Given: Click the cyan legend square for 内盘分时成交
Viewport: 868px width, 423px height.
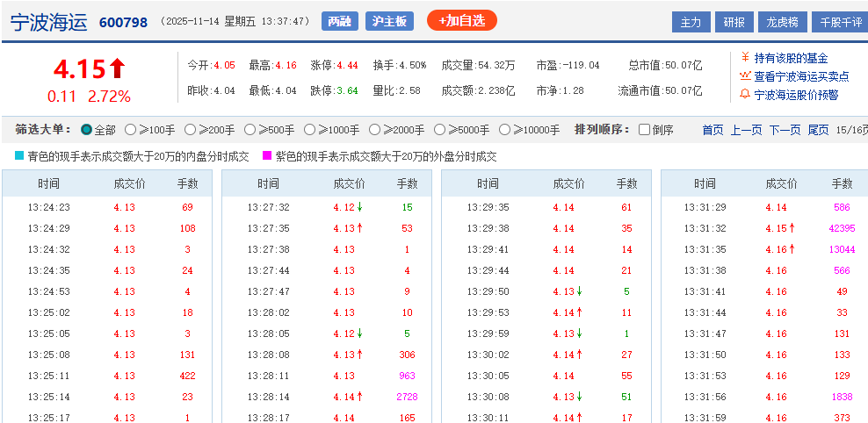Looking at the screenshot, I should 19,156.
